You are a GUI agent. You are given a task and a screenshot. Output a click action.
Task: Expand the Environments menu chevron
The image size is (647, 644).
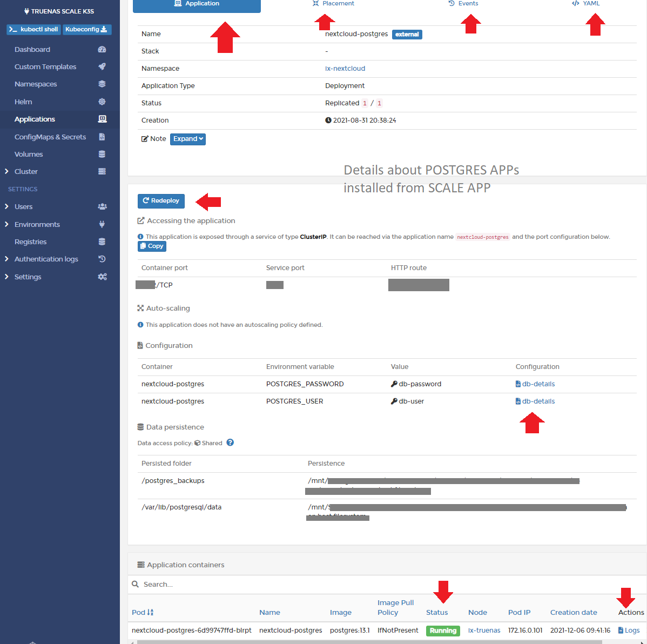click(6, 224)
